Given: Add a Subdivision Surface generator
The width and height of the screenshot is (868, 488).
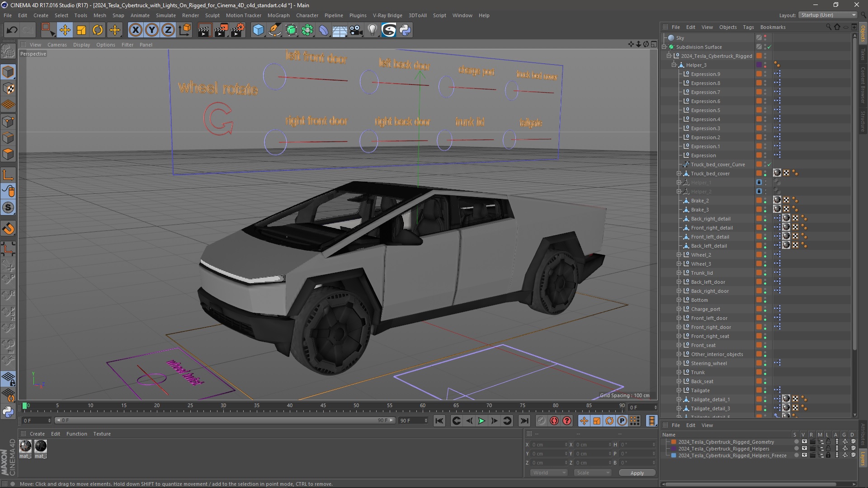Looking at the screenshot, I should click(291, 30).
